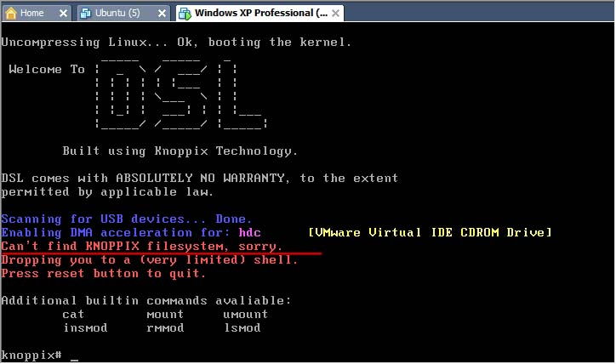Close the Ubuntu (5) tab
This screenshot has height=364, width=616.
coord(162,14)
